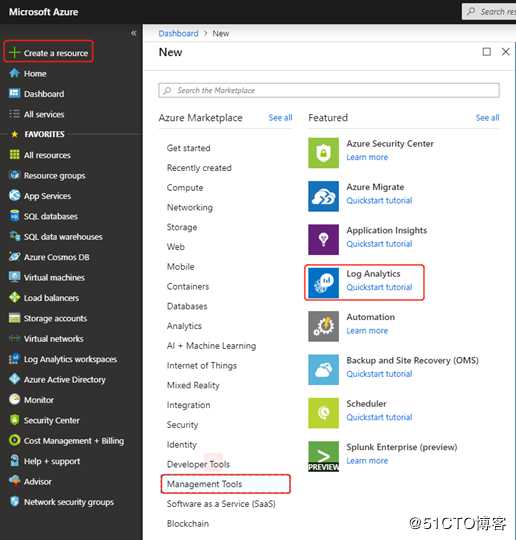Select the Splunk Enterprise preview icon

[323, 456]
